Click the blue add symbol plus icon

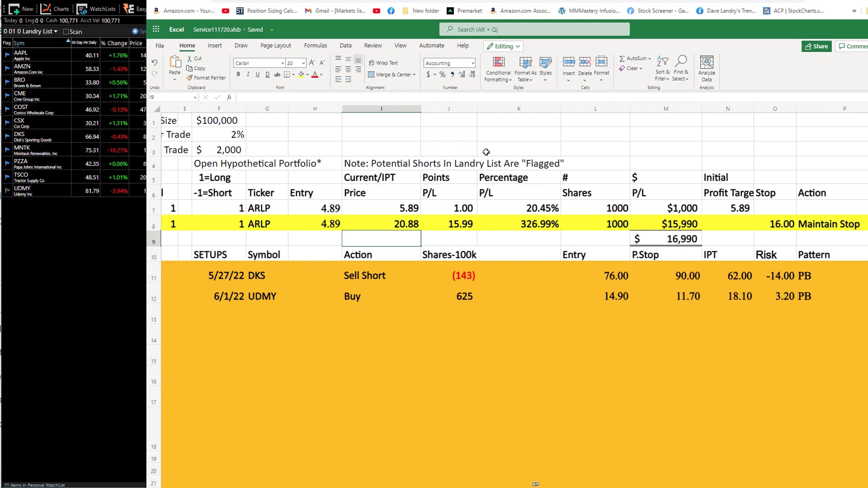coord(135,31)
